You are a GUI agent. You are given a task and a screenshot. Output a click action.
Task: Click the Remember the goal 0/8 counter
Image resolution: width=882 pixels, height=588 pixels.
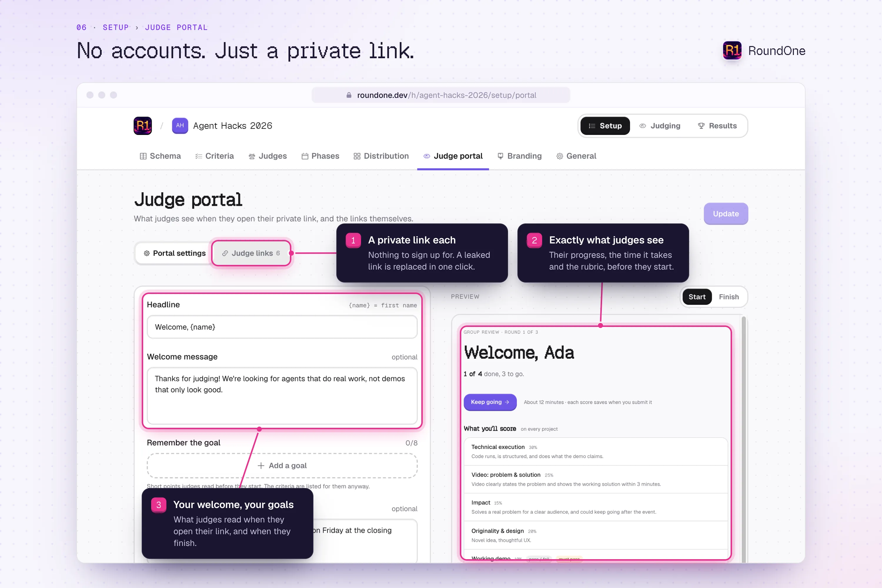click(411, 443)
